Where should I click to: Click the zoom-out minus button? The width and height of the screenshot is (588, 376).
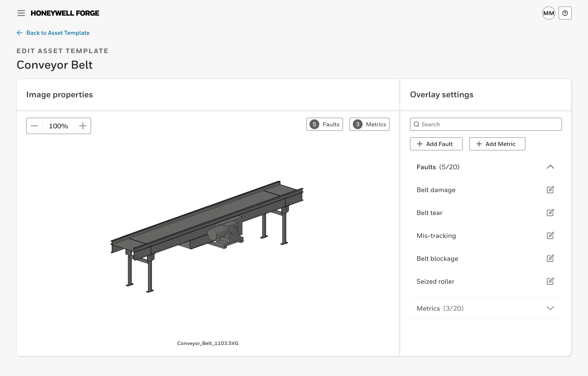34,126
